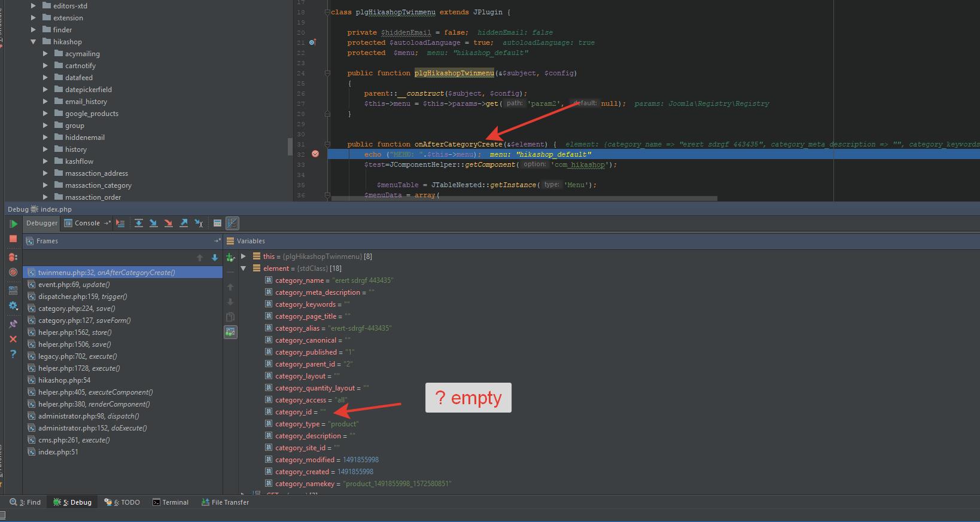Click the Run to Cursor icon

[199, 223]
